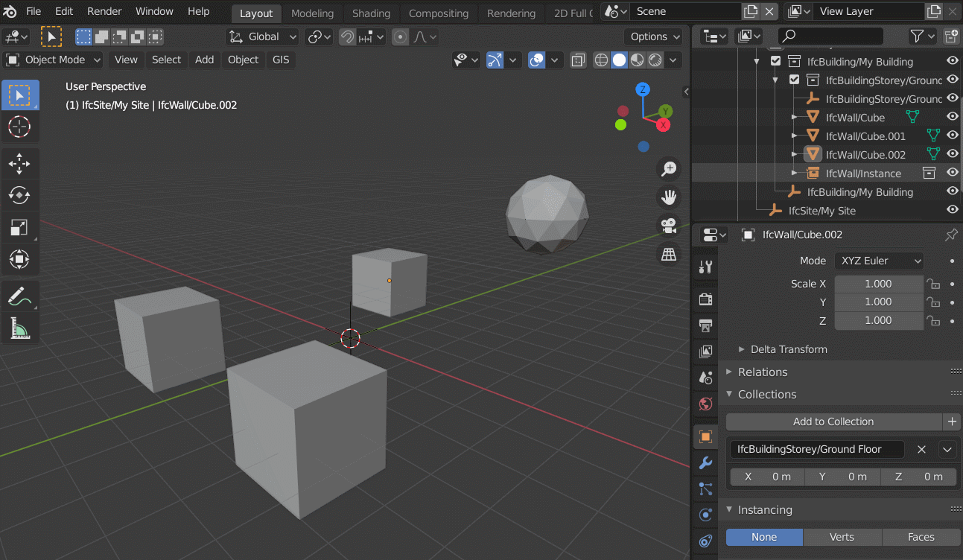This screenshot has height=560, width=963.
Task: Switch viewport to Material Preview shading
Action: [635, 60]
